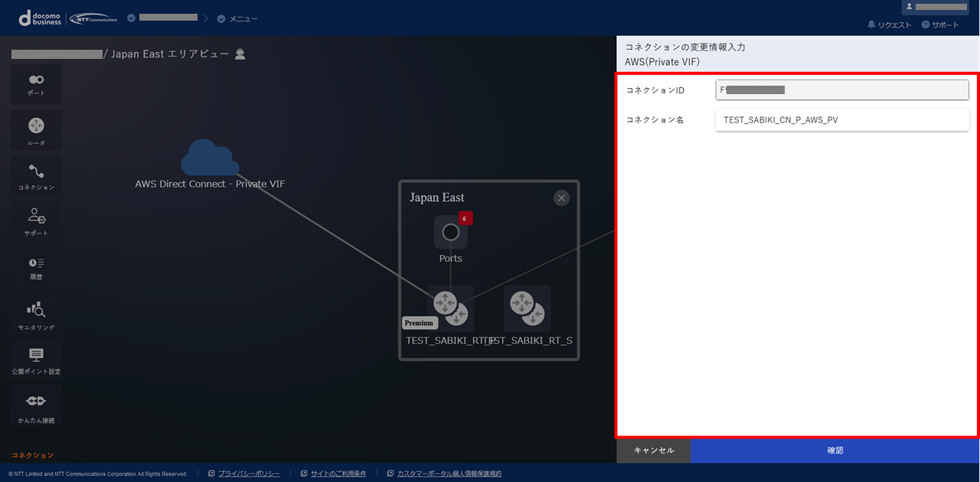Open the サポート header menu
Viewport: 980px width, 482px height.
tap(940, 25)
